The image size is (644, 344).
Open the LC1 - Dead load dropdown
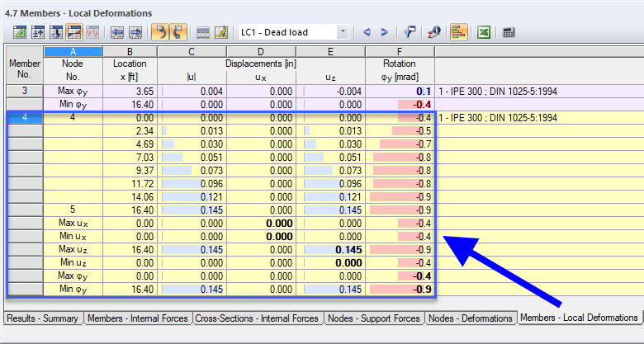tap(343, 32)
